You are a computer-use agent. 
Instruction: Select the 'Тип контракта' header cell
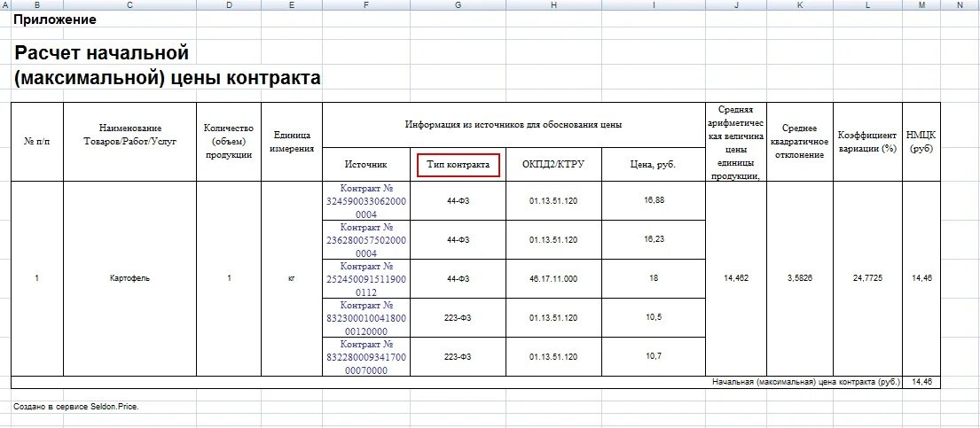(459, 165)
